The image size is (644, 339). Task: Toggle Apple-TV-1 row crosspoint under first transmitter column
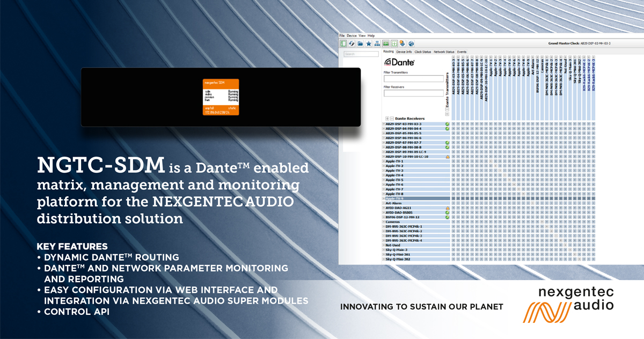click(x=453, y=161)
